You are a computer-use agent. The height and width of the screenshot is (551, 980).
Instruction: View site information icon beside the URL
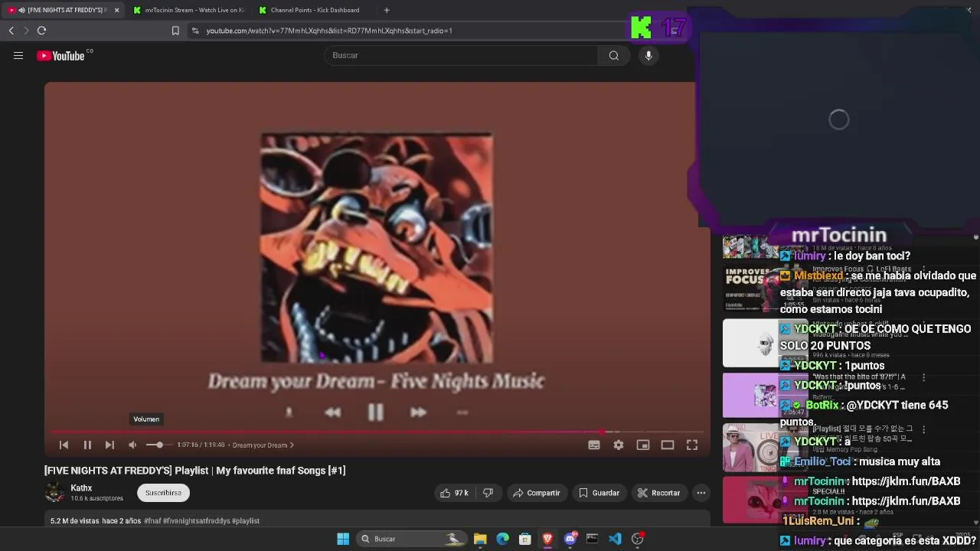pos(195,31)
